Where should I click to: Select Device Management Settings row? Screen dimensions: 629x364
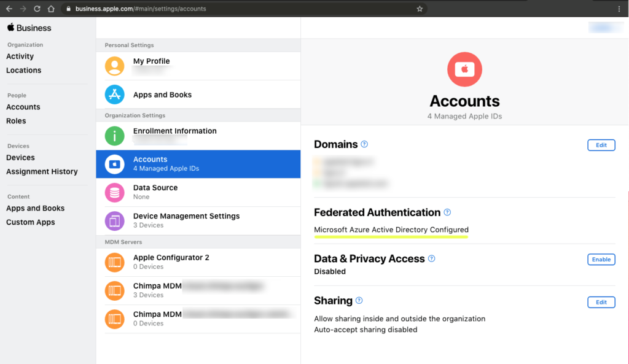point(198,222)
